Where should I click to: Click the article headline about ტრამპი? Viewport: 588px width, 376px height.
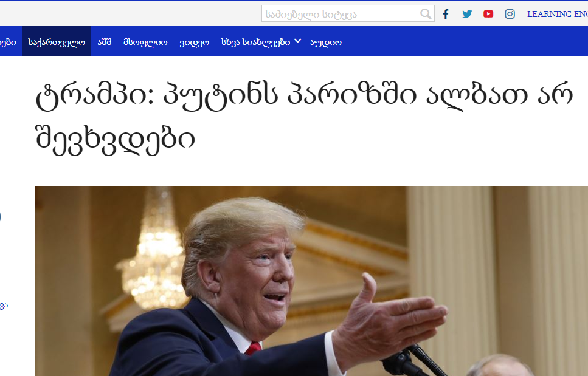[304, 118]
